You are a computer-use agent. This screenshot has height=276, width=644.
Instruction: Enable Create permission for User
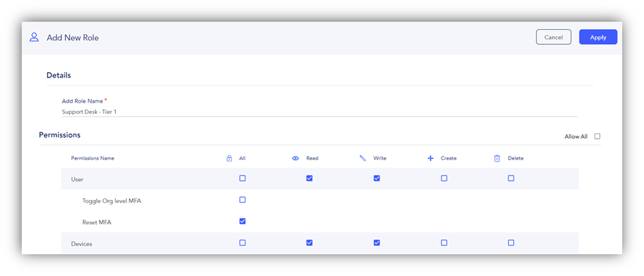click(444, 178)
